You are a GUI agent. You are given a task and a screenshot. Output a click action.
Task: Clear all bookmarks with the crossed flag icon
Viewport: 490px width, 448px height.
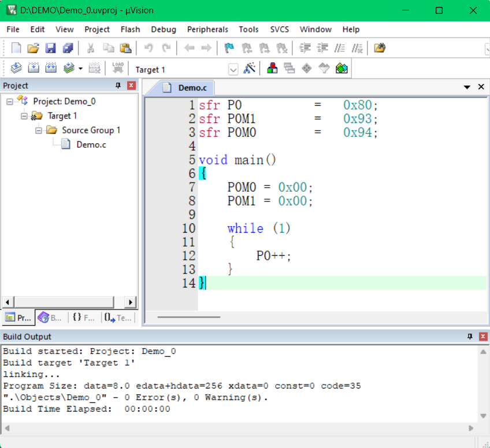coord(282,48)
